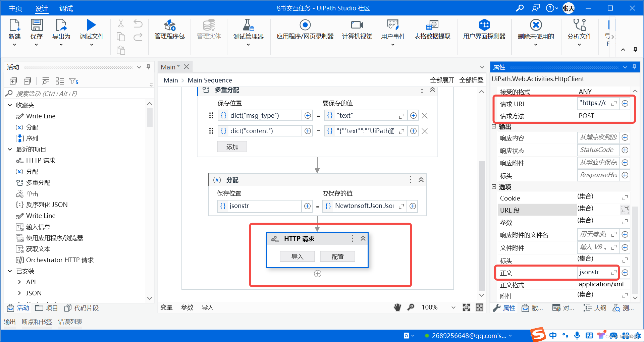Image resolution: width=644 pixels, height=342 pixels.
Task: Collapse the 输出 property category
Action: click(494, 126)
